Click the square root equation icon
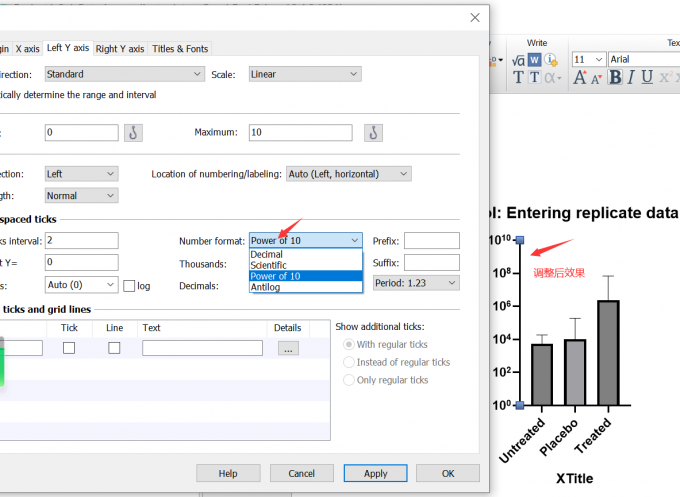 (x=518, y=60)
